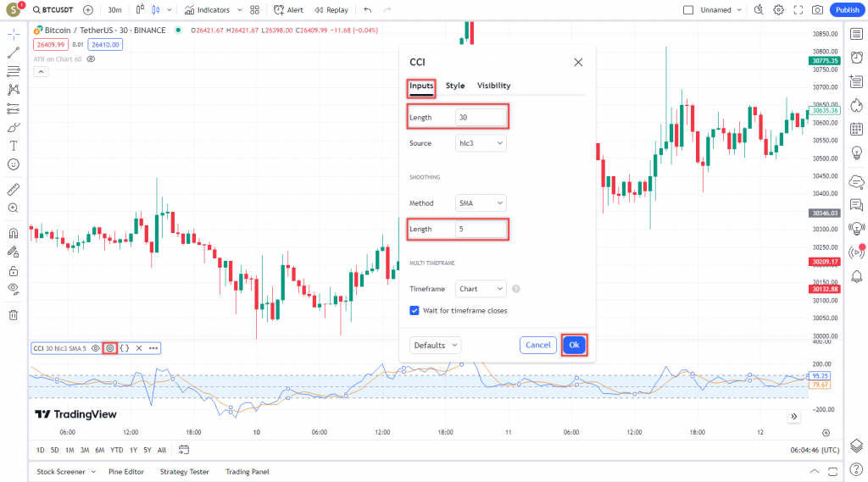Screen dimensions: 868x482
Task: Confirm CCI settings with Ok
Action: pyautogui.click(x=574, y=346)
